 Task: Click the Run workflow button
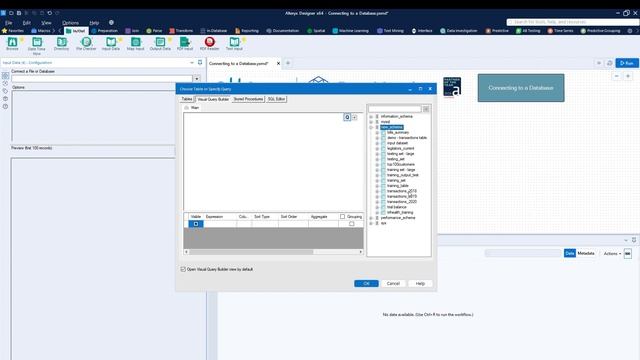627,63
